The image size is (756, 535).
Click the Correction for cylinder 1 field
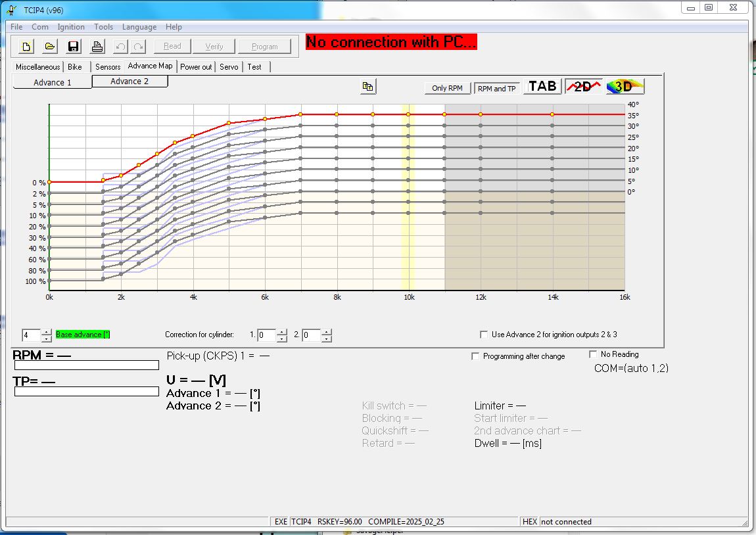pos(266,335)
